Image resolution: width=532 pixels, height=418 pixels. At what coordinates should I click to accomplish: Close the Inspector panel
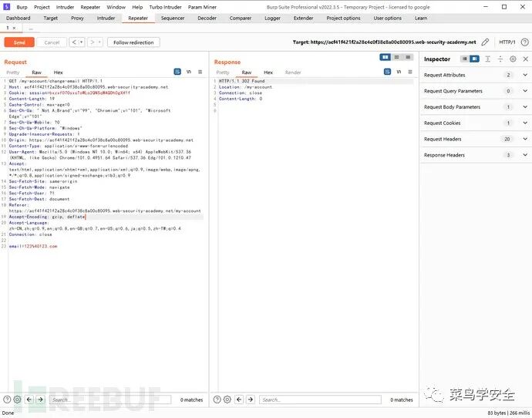526,59
